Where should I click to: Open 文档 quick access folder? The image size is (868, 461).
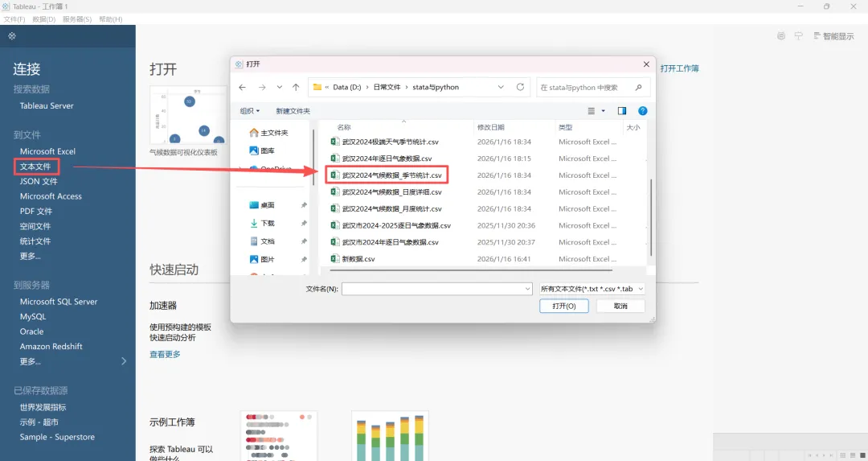click(262, 241)
